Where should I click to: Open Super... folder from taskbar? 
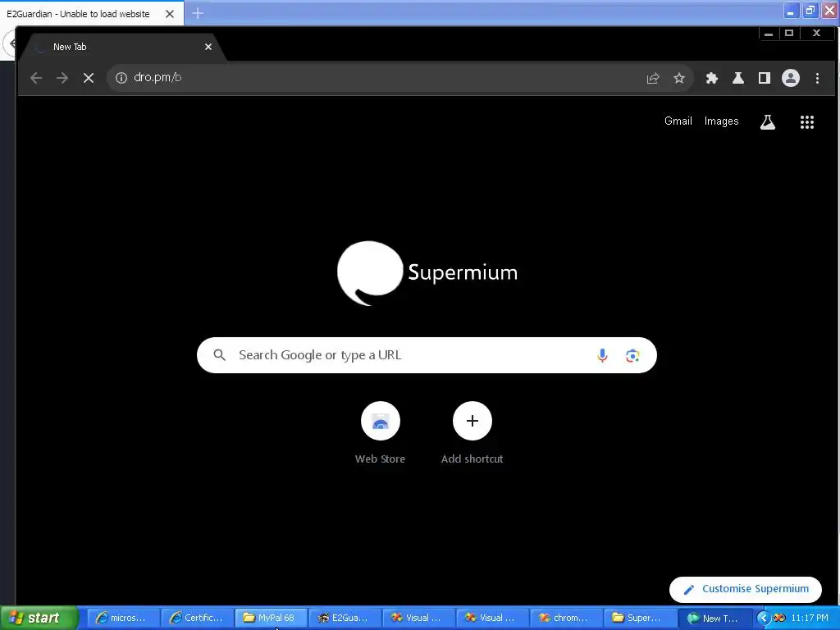(640, 618)
